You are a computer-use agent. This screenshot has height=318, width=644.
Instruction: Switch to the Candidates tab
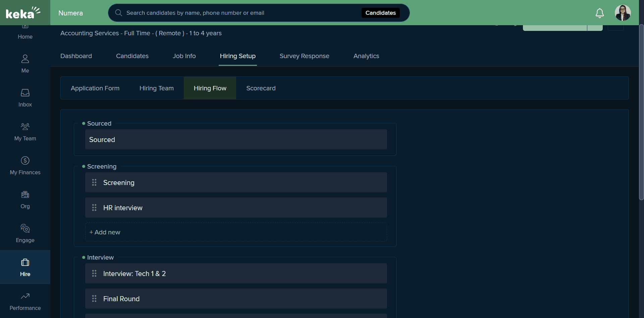[x=132, y=56]
